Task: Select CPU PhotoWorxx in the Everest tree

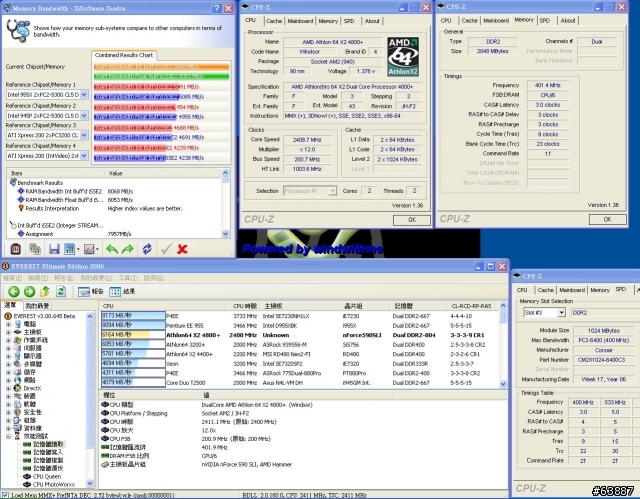Action: click(54, 484)
